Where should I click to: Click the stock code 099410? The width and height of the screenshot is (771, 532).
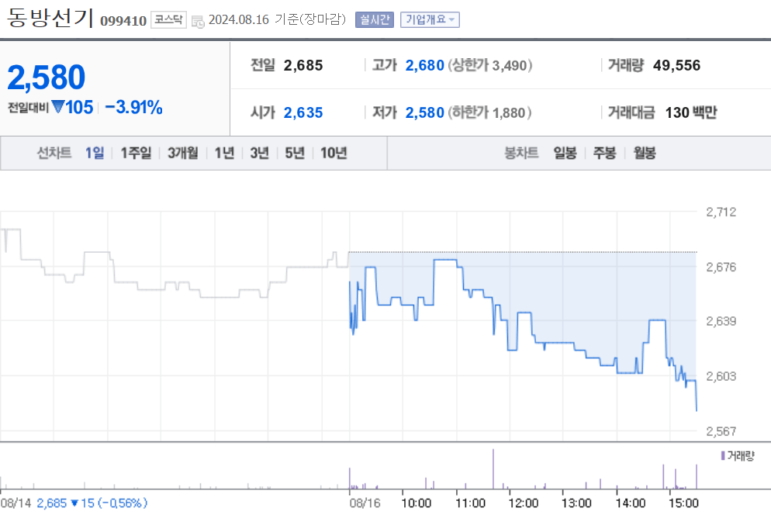pos(123,21)
